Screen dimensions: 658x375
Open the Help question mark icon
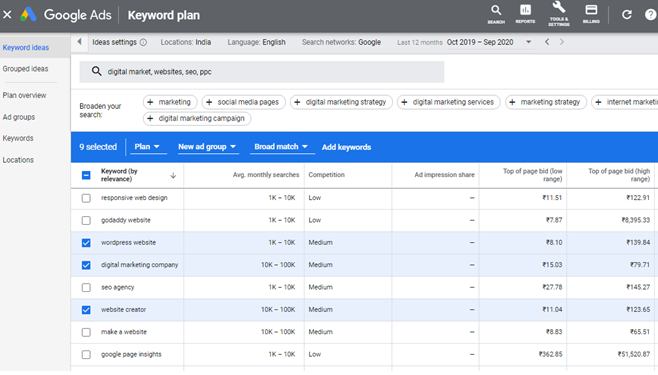(x=650, y=15)
